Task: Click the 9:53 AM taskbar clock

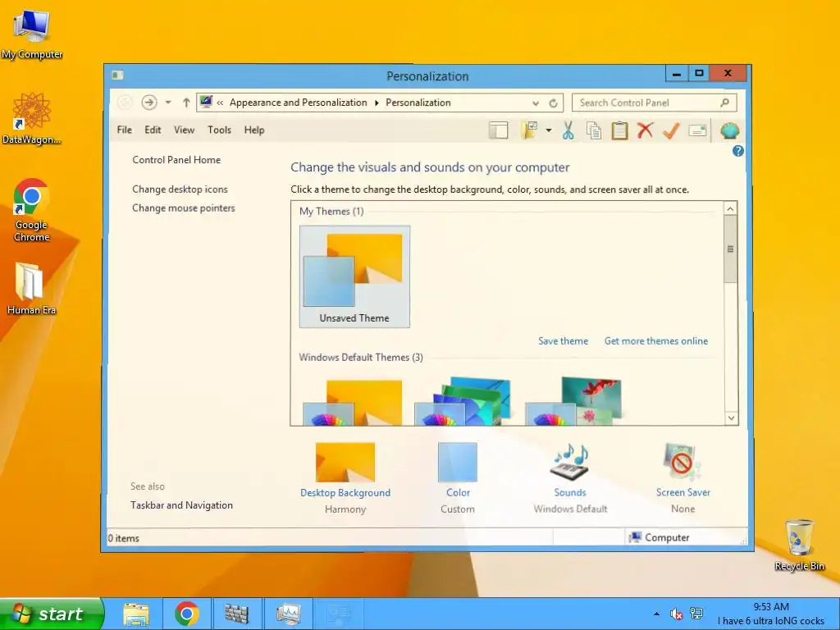Action: point(771,607)
